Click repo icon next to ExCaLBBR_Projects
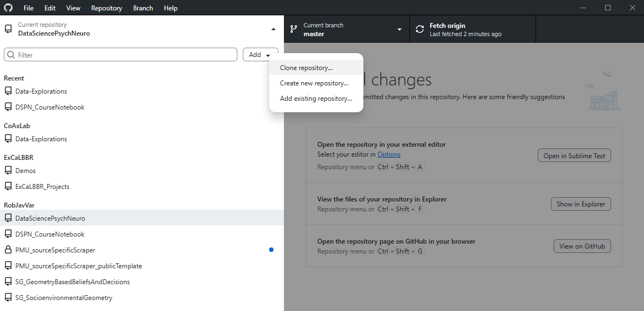This screenshot has width=644, height=311. coord(8,186)
